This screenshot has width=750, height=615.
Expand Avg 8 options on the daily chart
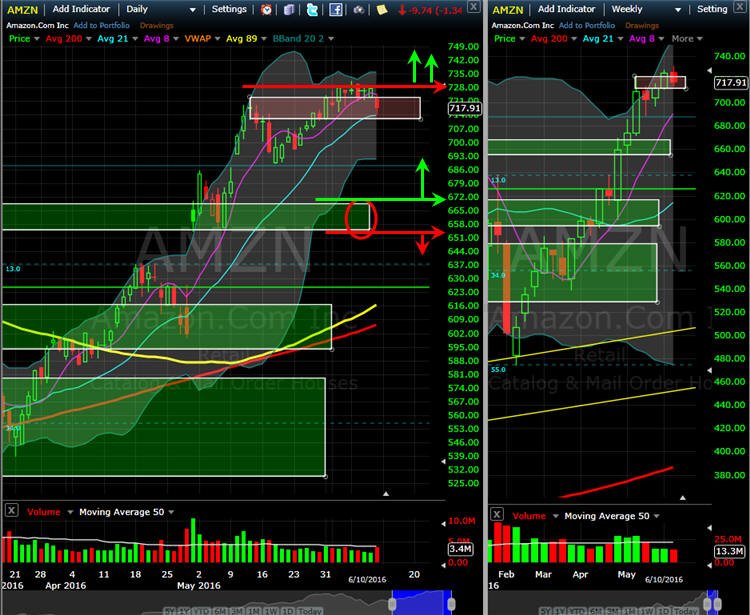pos(176,39)
